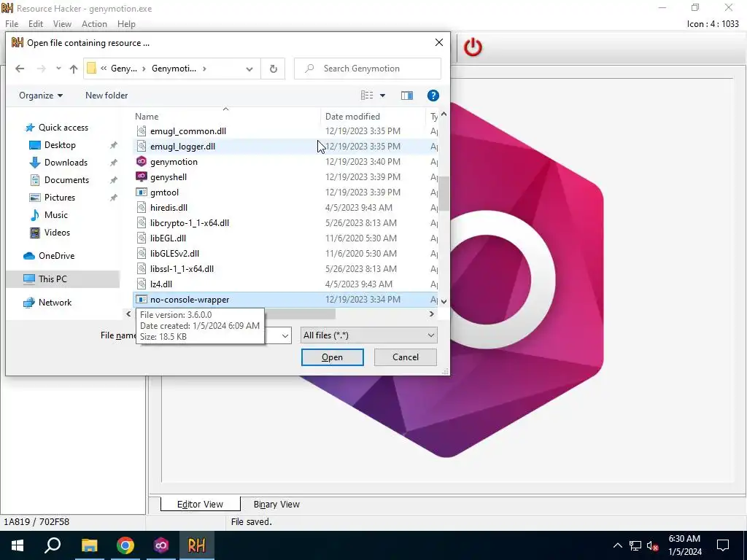Expand the address path dropdown chevron

point(249,69)
